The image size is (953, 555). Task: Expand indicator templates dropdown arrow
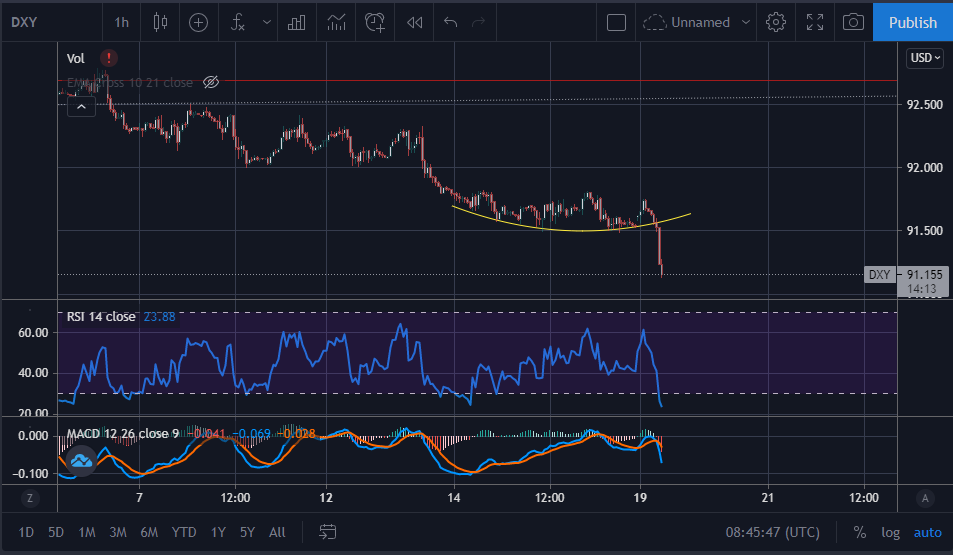pyautogui.click(x=267, y=22)
